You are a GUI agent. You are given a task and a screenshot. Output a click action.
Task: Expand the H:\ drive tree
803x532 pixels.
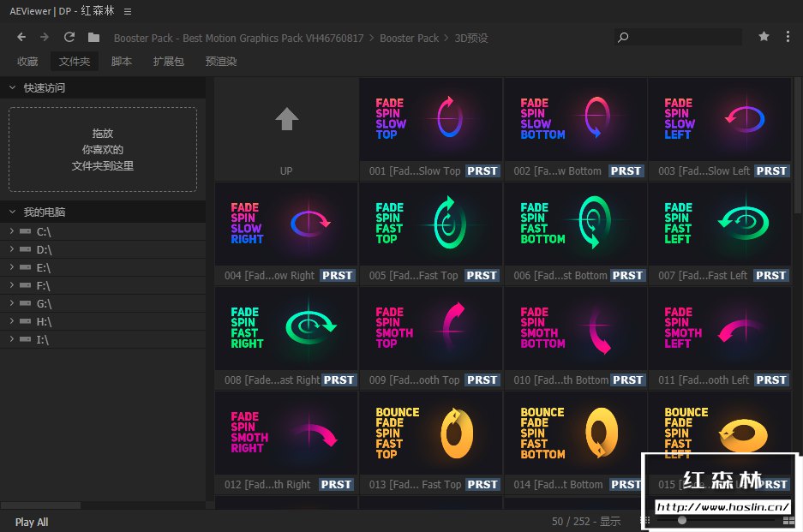(12, 321)
